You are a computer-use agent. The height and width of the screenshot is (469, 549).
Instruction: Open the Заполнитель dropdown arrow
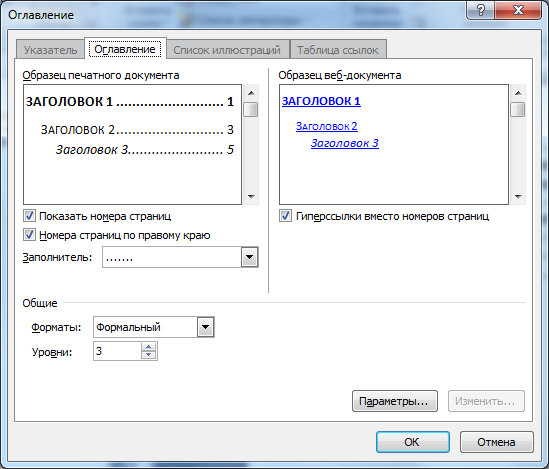point(249,257)
